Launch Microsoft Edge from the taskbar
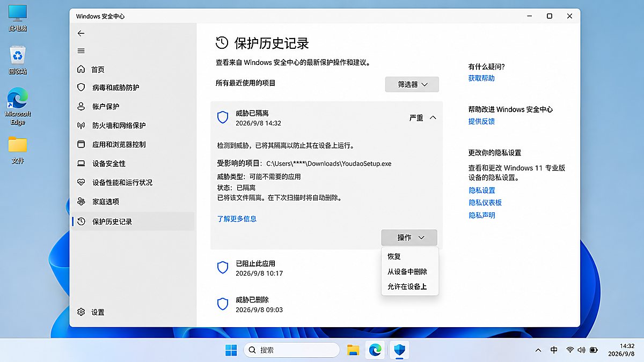The height and width of the screenshot is (362, 644). coord(375,350)
